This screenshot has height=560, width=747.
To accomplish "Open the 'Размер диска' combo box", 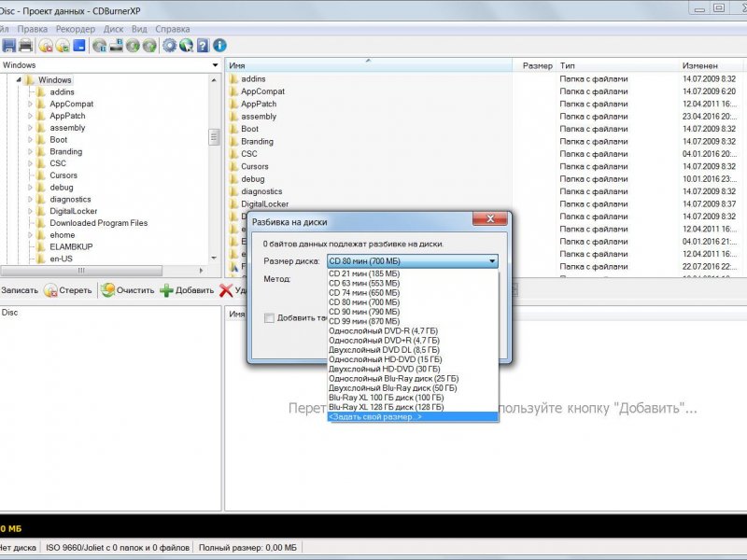I will tap(413, 261).
